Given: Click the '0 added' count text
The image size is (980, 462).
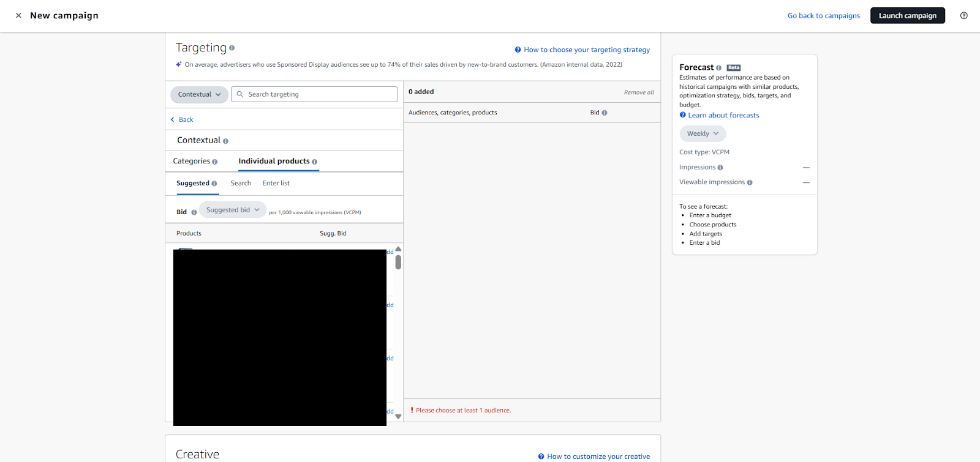Looking at the screenshot, I should point(421,92).
